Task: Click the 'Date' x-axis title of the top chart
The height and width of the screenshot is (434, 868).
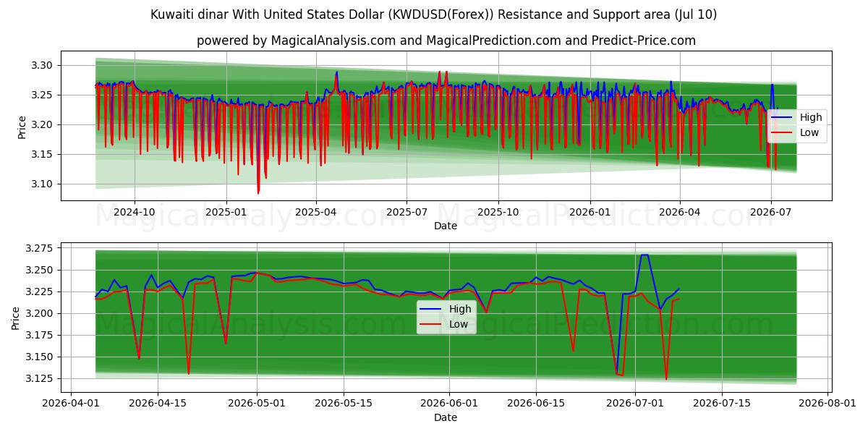Action: [446, 226]
